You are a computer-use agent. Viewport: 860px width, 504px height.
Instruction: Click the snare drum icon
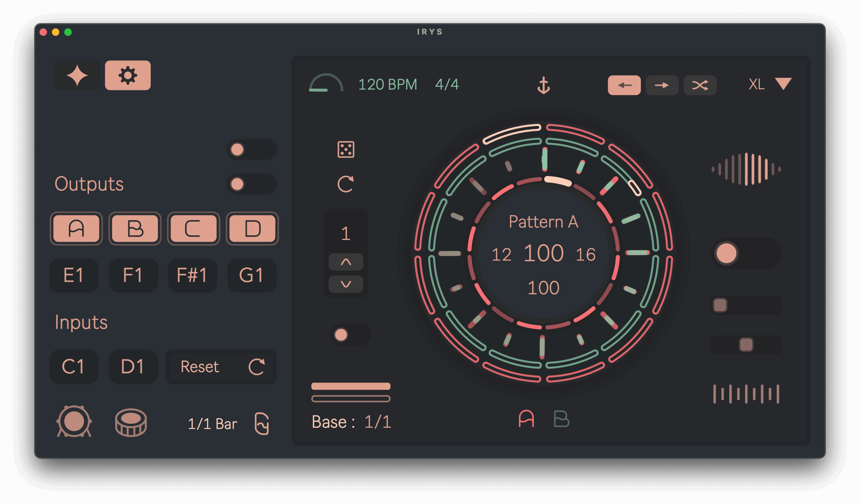click(131, 422)
